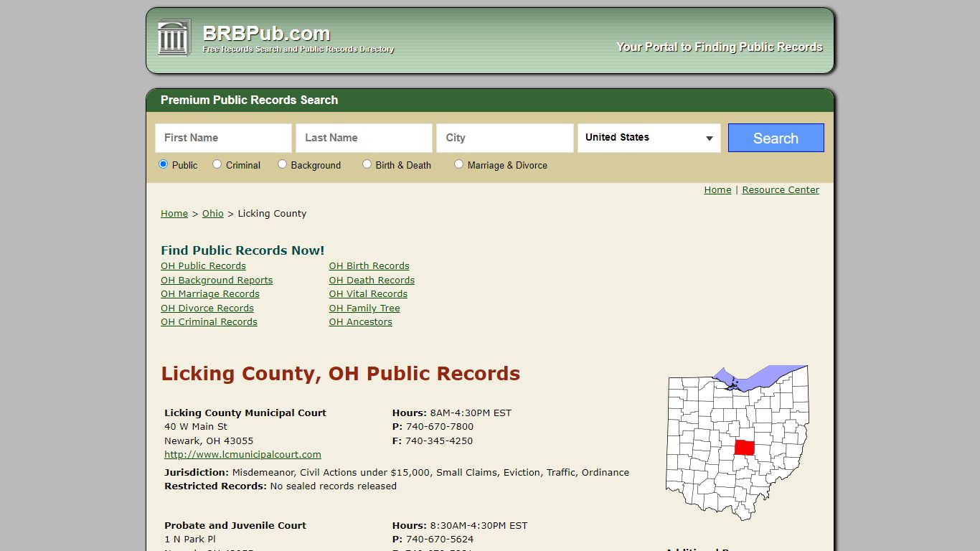Open OH Vital Records link
This screenshot has width=980, height=551.
(x=368, y=294)
